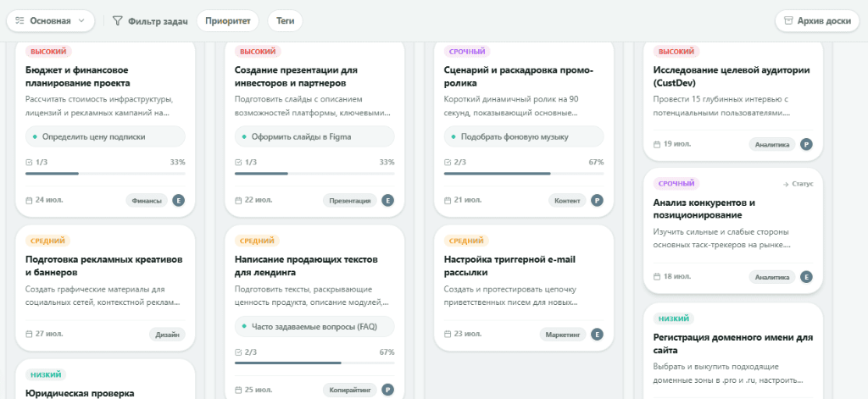868x399 pixels.
Task: Click avatar P on the CustDev card
Action: (806, 145)
